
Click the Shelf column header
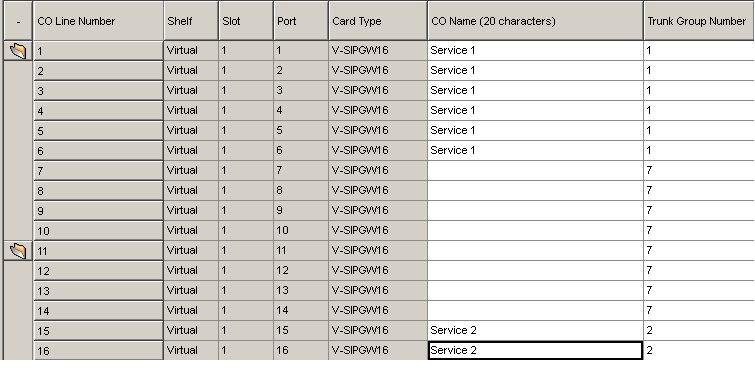191,21
